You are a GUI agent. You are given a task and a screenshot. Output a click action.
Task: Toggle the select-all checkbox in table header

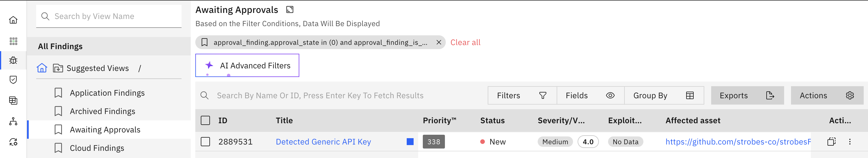point(205,121)
